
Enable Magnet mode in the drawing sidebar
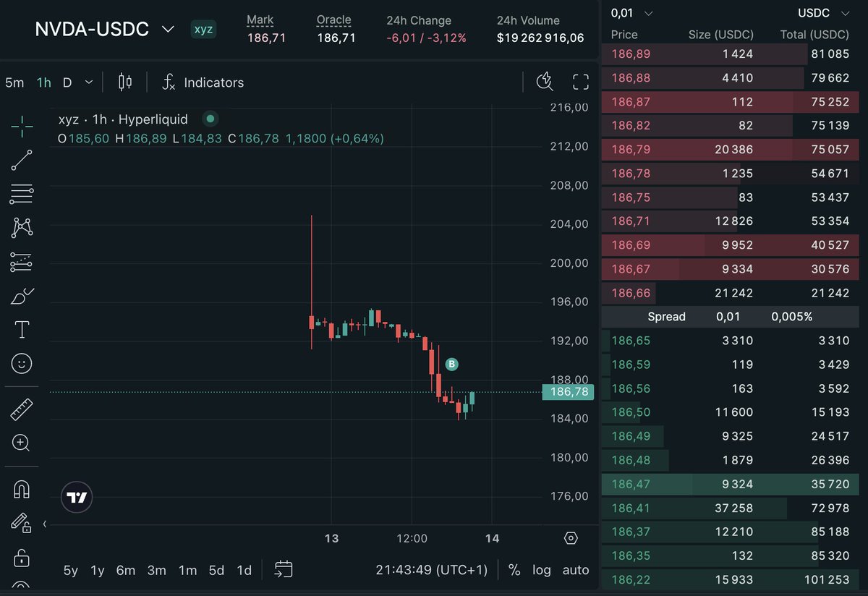(x=20, y=489)
